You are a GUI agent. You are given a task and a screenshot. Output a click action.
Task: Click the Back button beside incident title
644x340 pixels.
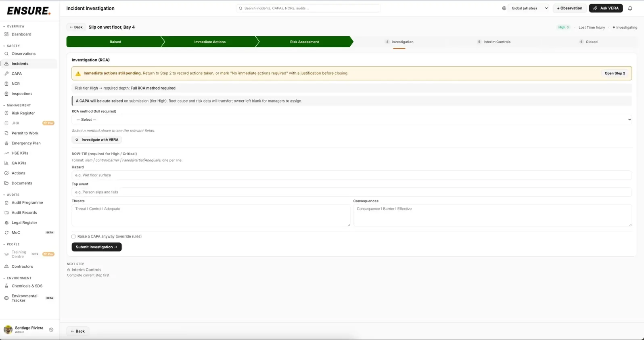tap(76, 27)
